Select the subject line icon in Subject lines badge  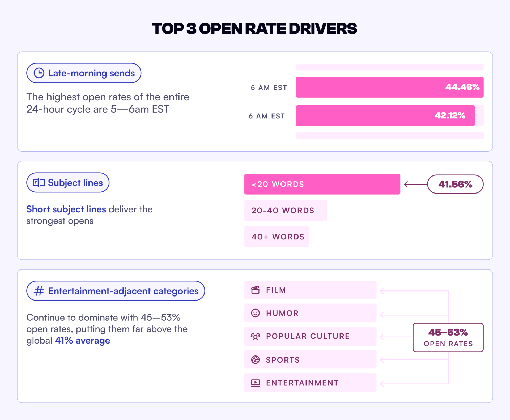click(39, 182)
